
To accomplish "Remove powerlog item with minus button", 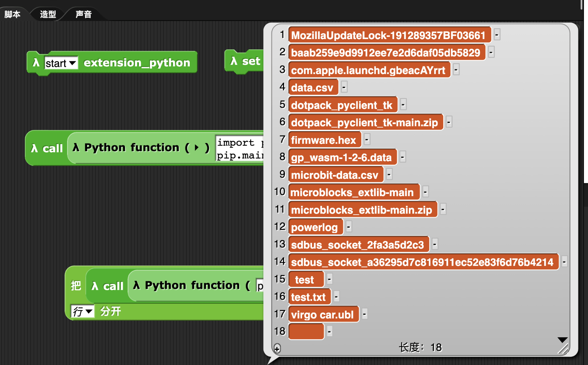I will 349,227.
